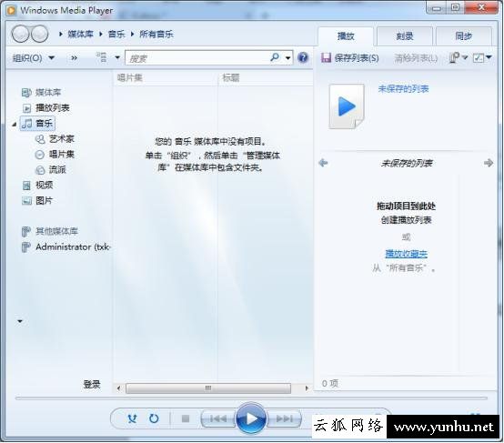Click the large Play button

click(251, 418)
